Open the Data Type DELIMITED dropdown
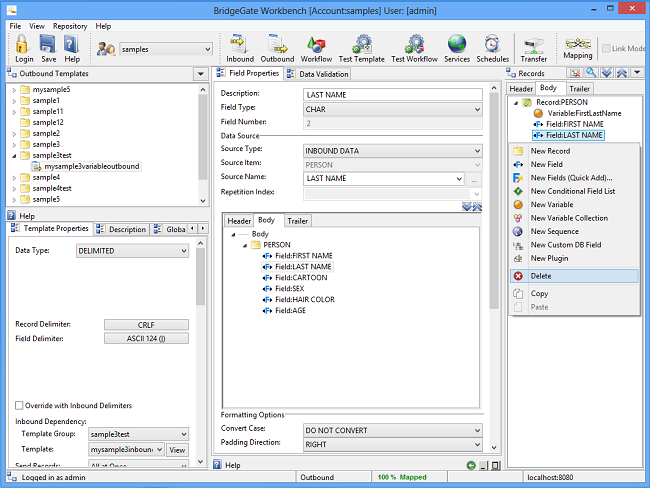 coord(184,251)
